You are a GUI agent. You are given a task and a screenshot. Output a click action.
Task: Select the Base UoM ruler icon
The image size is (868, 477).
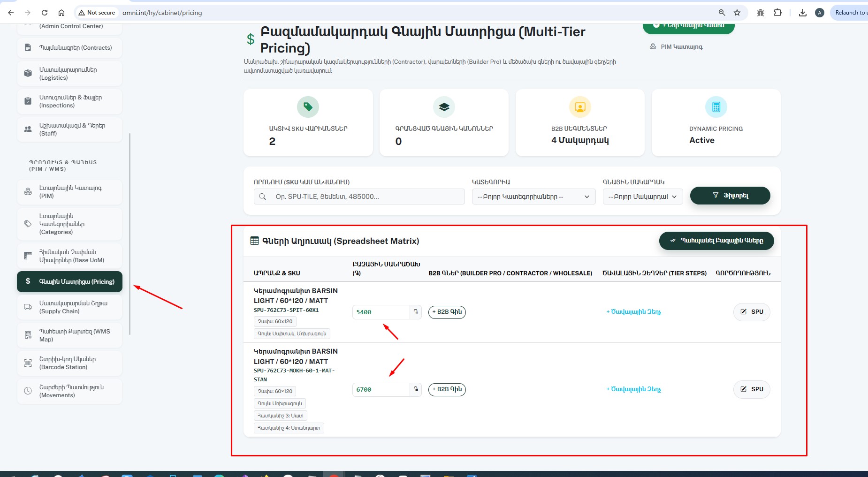[x=28, y=256]
